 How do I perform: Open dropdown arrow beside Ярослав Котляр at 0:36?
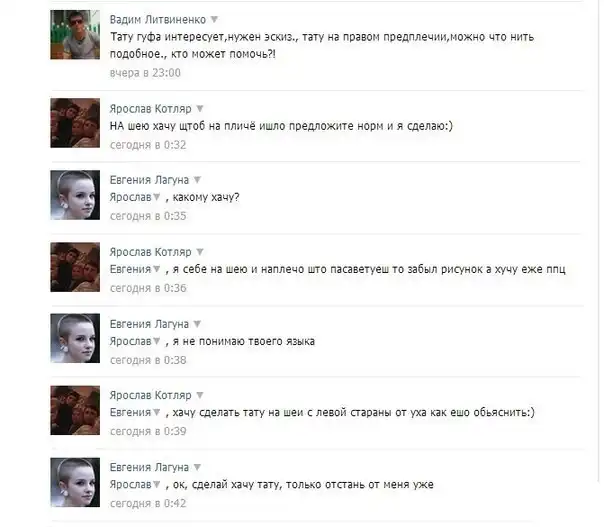200,252
